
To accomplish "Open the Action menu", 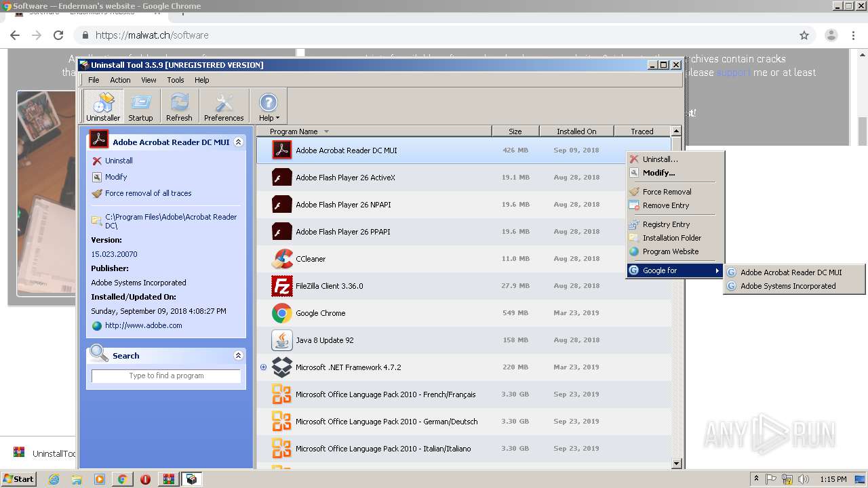I will pyautogui.click(x=120, y=80).
